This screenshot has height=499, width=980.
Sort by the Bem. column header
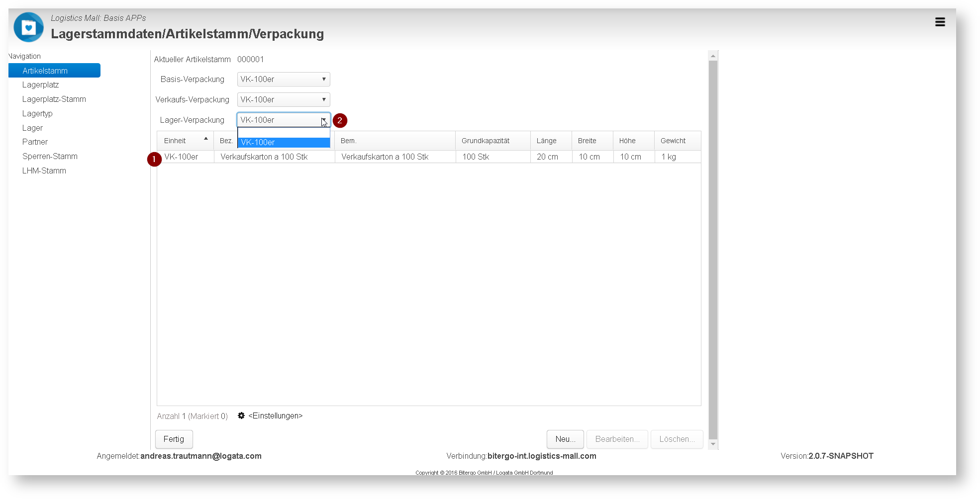tap(395, 141)
